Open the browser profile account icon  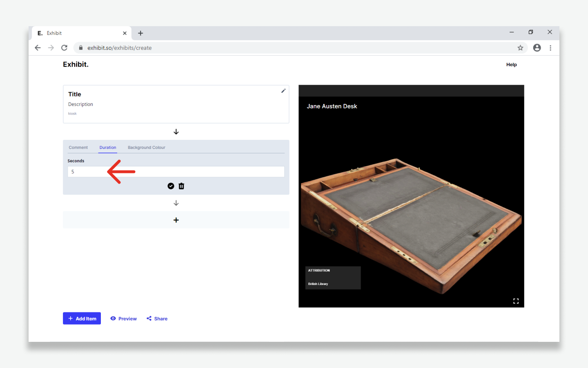coord(537,48)
